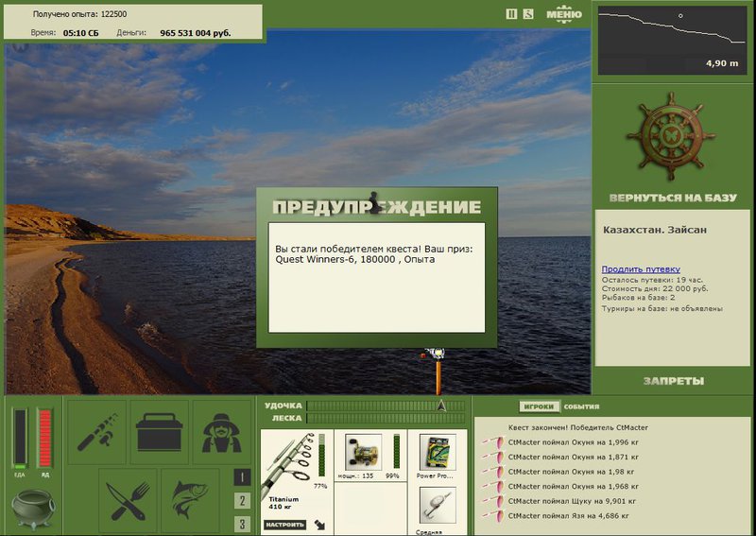Open the knife and fork food icon
The height and width of the screenshot is (536, 756).
click(x=128, y=501)
